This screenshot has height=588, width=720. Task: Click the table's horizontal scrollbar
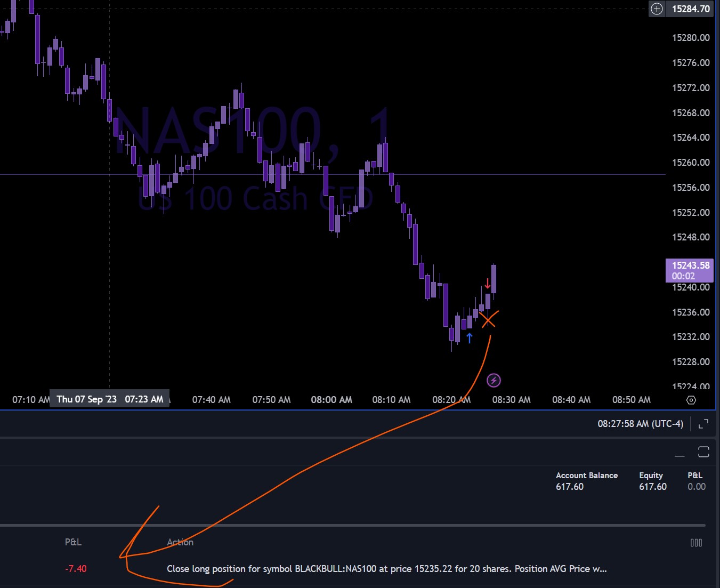[x=353, y=526]
